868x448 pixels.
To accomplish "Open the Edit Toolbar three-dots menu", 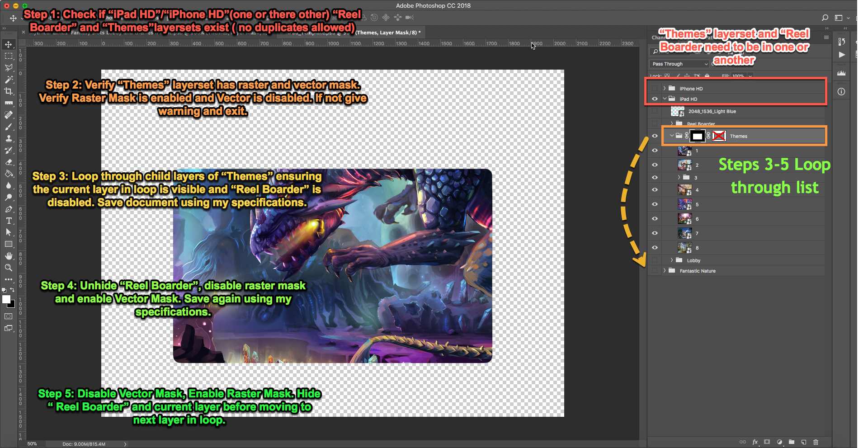I will click(x=9, y=279).
